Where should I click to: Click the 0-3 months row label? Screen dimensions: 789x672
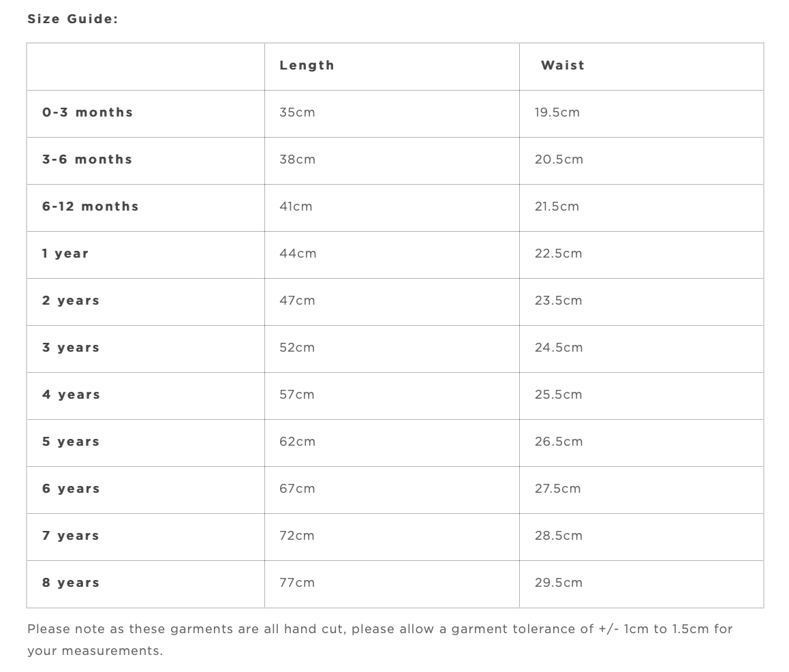point(87,112)
